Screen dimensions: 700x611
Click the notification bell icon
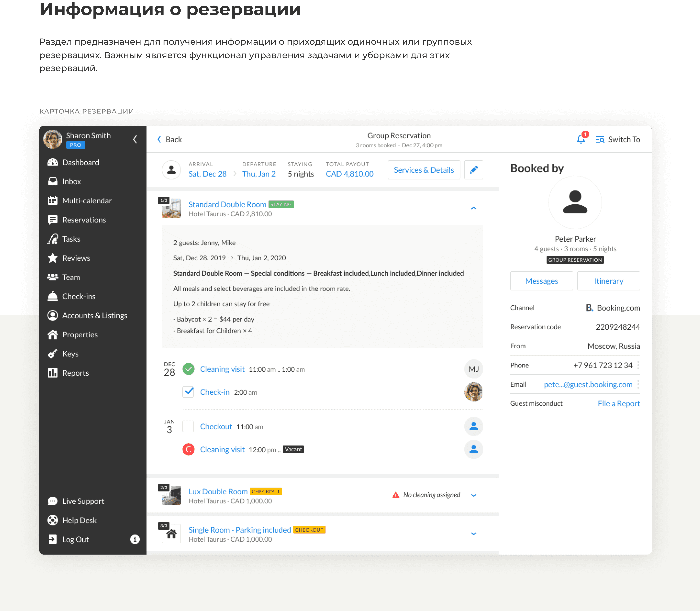click(x=581, y=139)
